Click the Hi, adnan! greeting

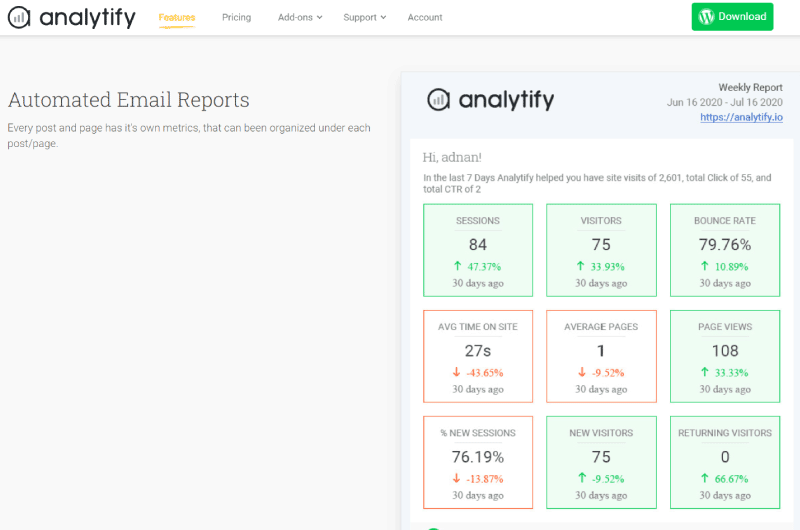[x=452, y=157]
